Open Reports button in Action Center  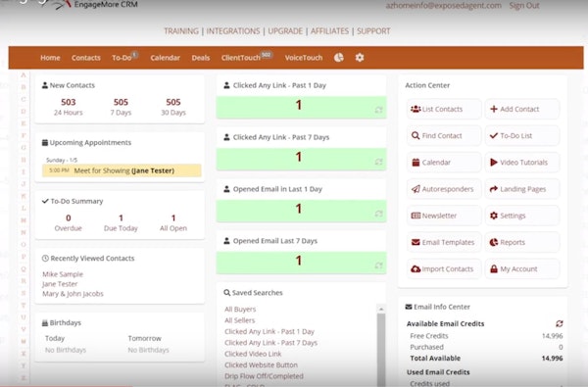pos(522,242)
